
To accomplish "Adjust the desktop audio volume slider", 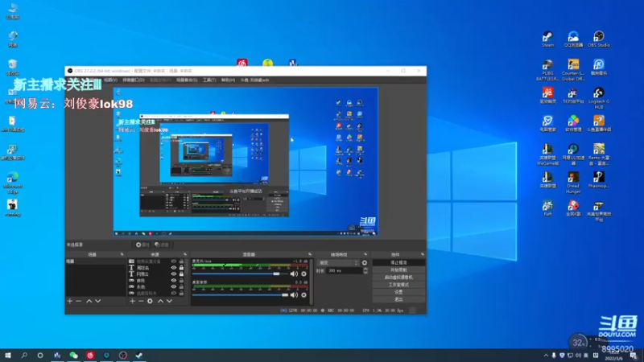I will click(240, 294).
